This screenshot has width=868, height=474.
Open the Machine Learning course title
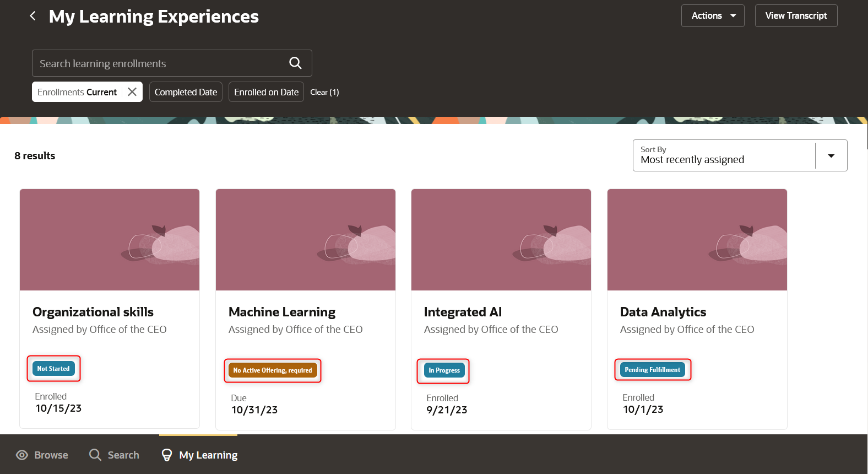point(282,312)
